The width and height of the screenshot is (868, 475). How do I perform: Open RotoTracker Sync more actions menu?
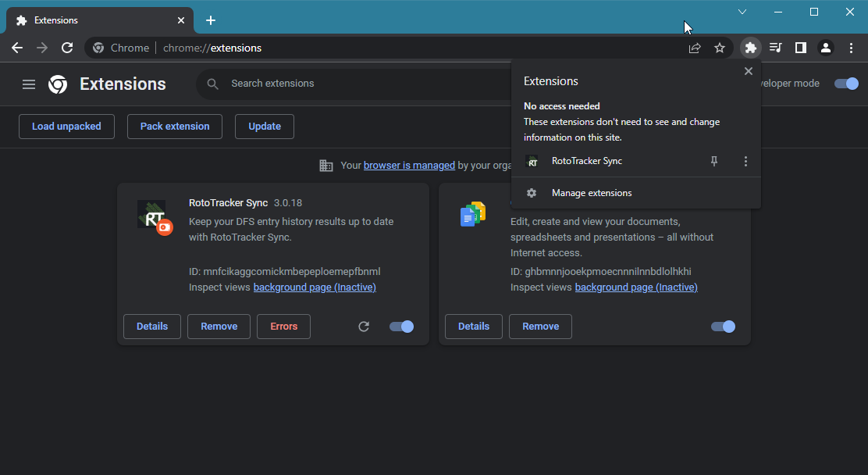[x=745, y=161]
